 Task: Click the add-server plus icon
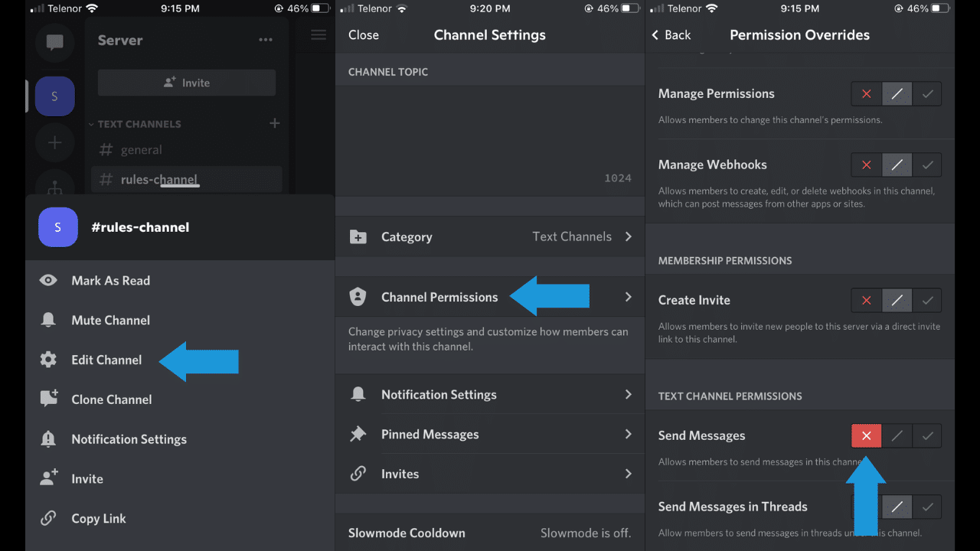point(54,142)
